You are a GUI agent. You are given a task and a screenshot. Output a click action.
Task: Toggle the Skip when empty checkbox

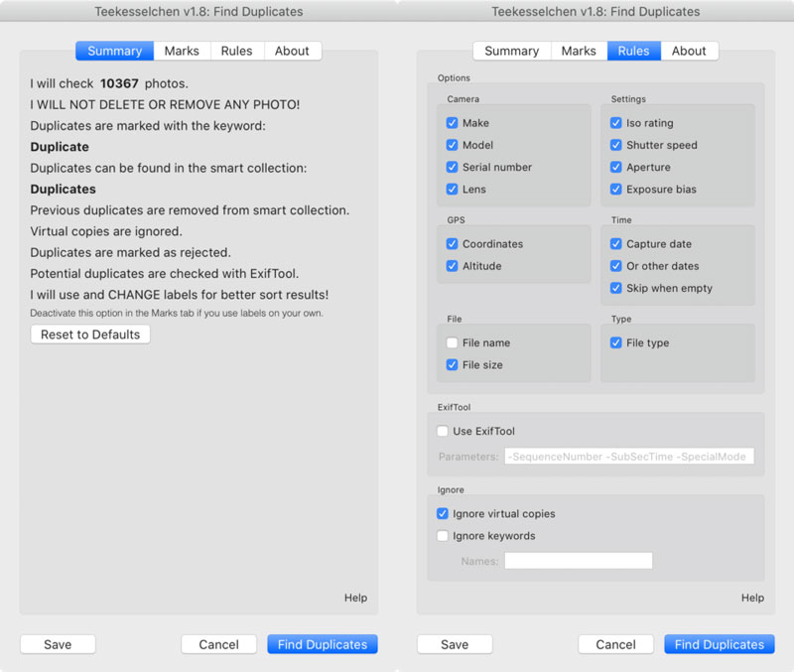616,288
